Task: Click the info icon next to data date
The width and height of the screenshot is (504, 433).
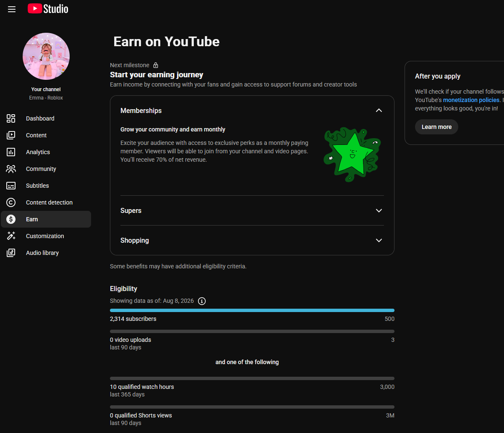Action: click(x=202, y=301)
